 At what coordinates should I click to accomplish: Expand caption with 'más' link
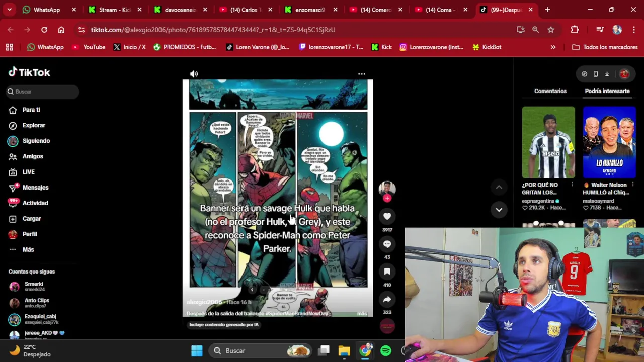point(362,314)
